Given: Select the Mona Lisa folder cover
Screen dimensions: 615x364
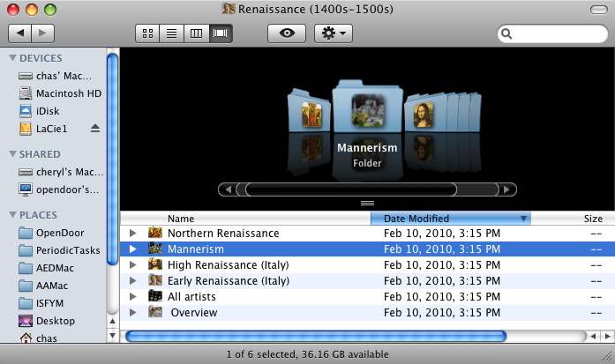Looking at the screenshot, I should click(424, 113).
